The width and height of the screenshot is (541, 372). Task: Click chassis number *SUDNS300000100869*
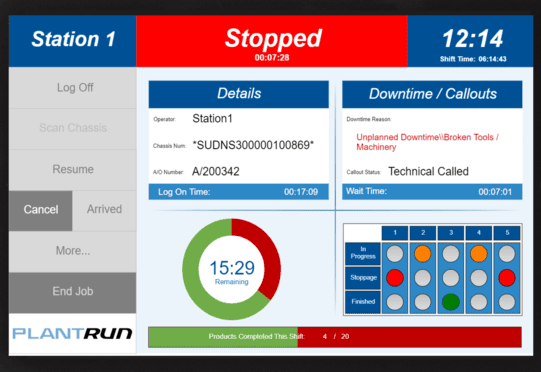coord(253,145)
